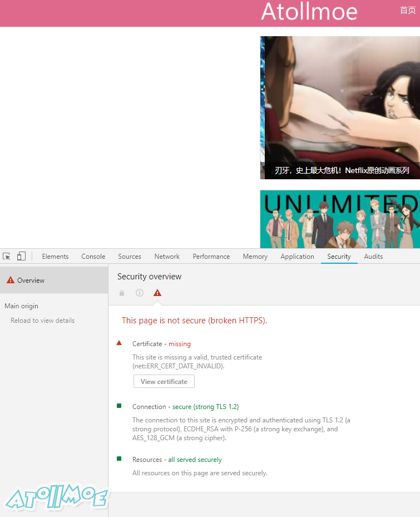The width and height of the screenshot is (420, 517).
Task: Activate the inspect element picker icon
Action: (x=6, y=256)
